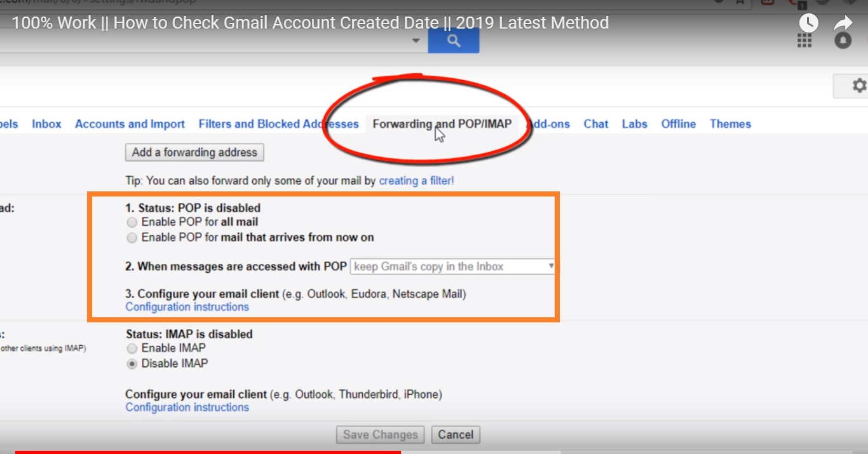
Task: Switch to the Add-ons tab
Action: [x=548, y=124]
